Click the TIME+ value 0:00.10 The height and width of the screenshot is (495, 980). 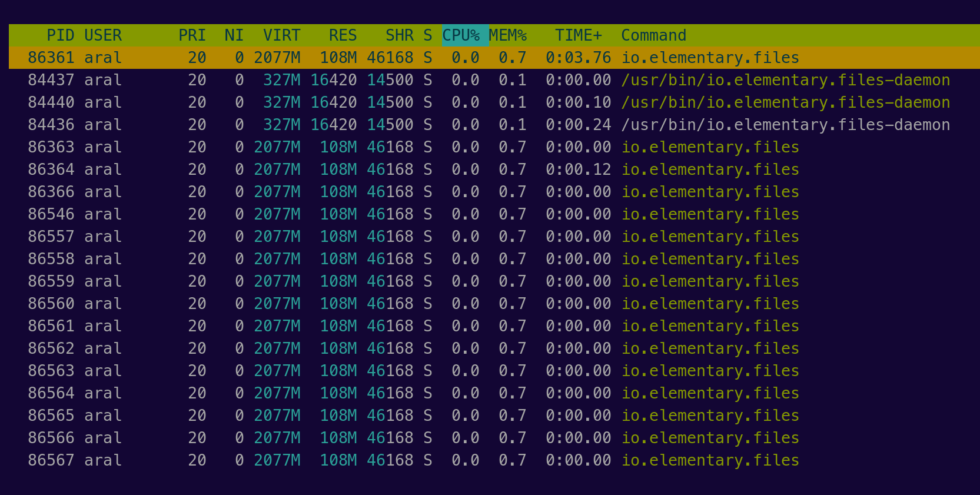click(579, 102)
